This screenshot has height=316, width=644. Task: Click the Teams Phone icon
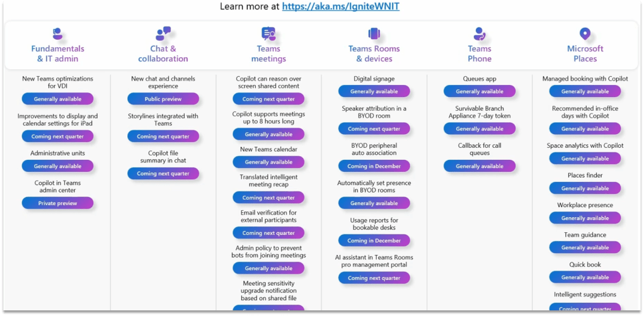[480, 33]
